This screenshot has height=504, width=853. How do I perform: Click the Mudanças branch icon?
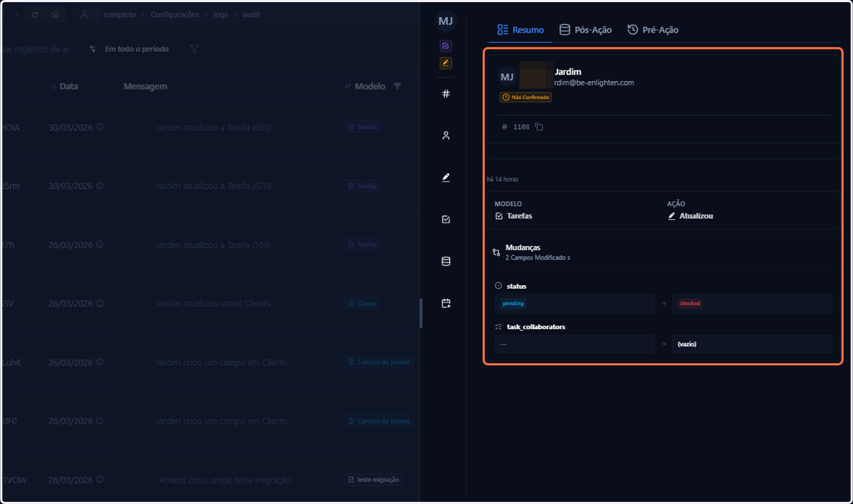[x=496, y=252]
